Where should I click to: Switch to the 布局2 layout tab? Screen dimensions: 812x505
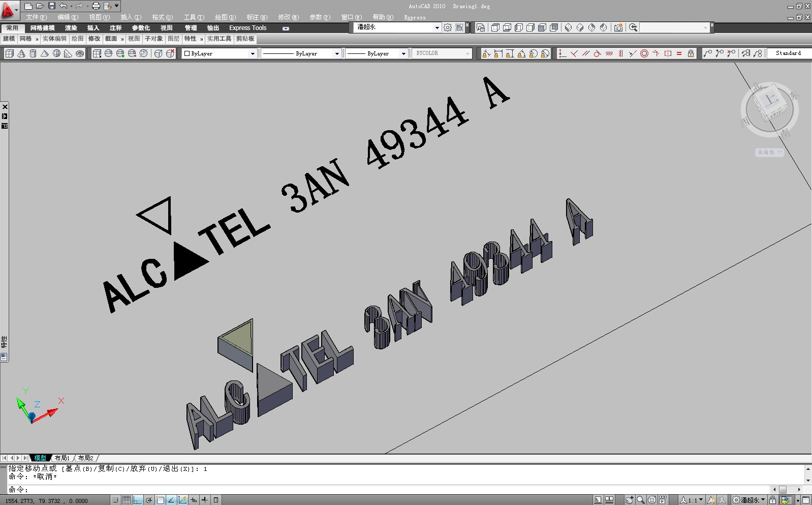point(85,458)
